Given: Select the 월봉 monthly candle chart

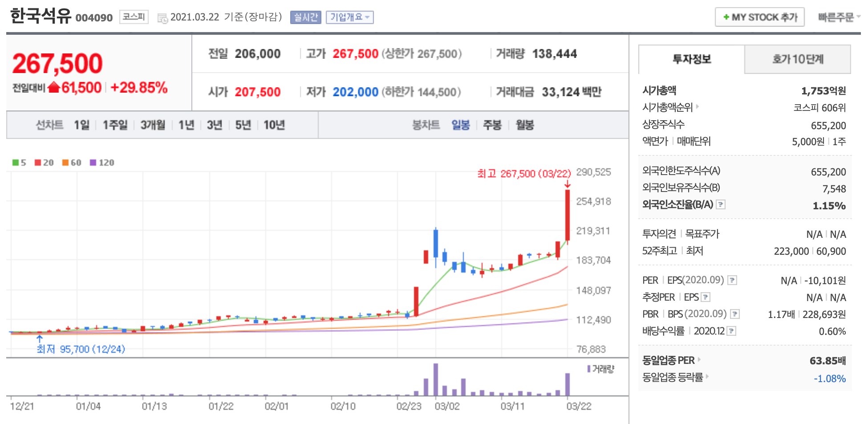Looking at the screenshot, I should [525, 125].
